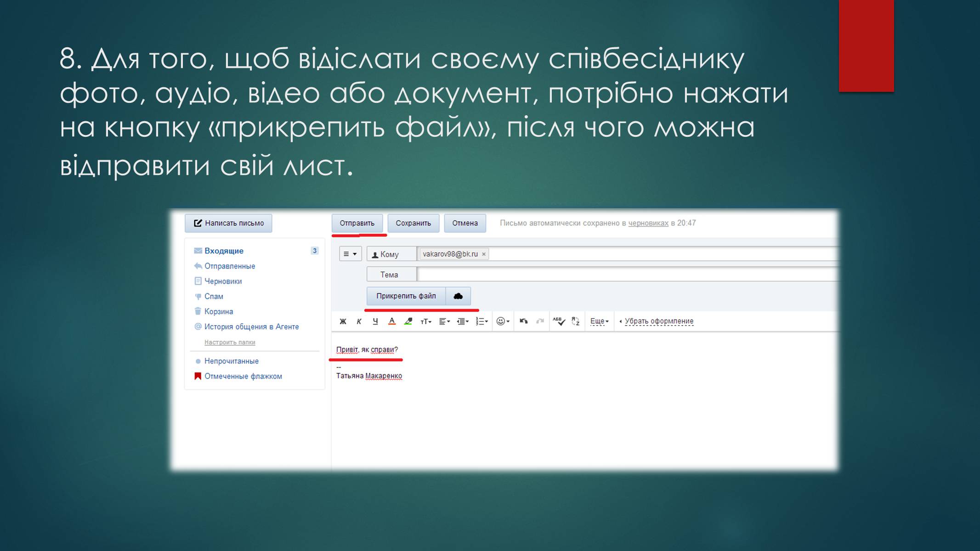Toggle underline Ч formatting
This screenshot has width=980, height=551.
[x=375, y=321]
